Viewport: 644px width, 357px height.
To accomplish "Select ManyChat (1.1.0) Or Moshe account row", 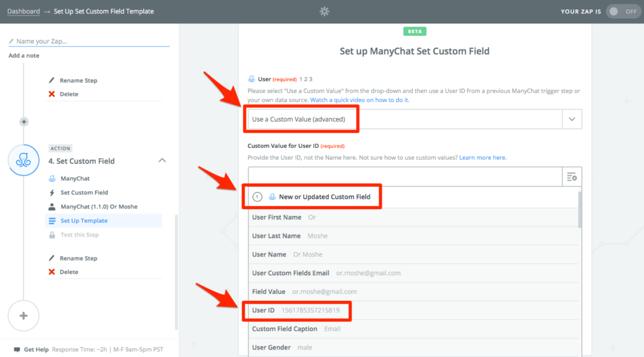I will [104, 207].
